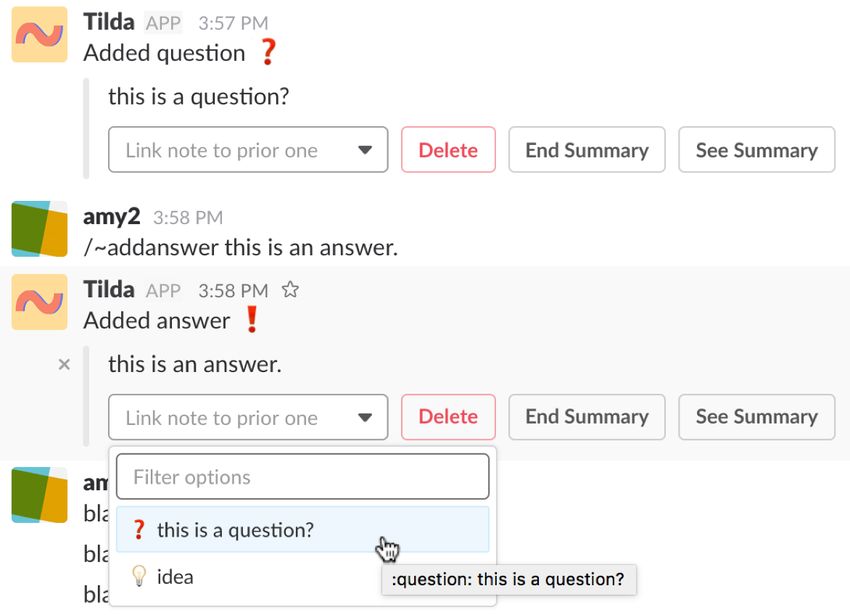Click the amy2 username at 3:58 PM
Screen dimensions: 850x615
click(112, 216)
